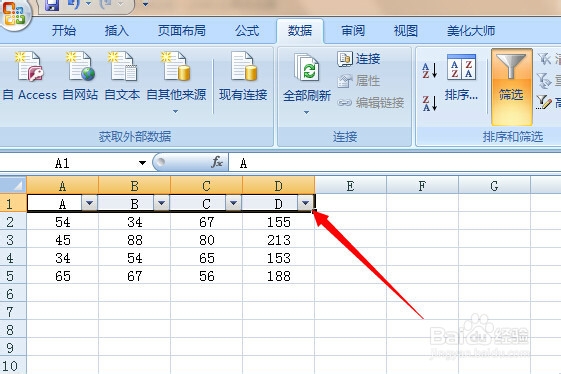Image resolution: width=561 pixels, height=374 pixels.
Task: Switch to the 插入 (Insert) tab
Action: [x=117, y=31]
